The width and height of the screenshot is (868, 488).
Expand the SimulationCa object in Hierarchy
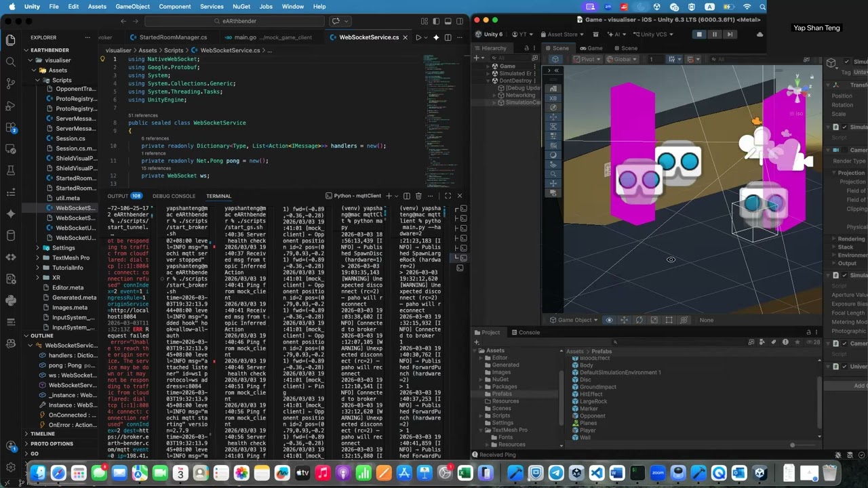494,102
